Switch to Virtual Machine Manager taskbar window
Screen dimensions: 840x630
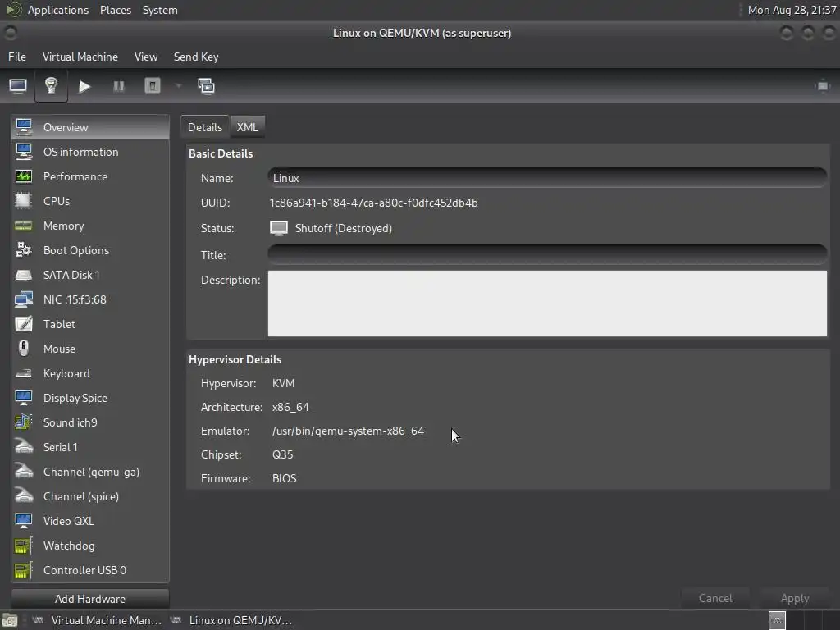point(97,620)
